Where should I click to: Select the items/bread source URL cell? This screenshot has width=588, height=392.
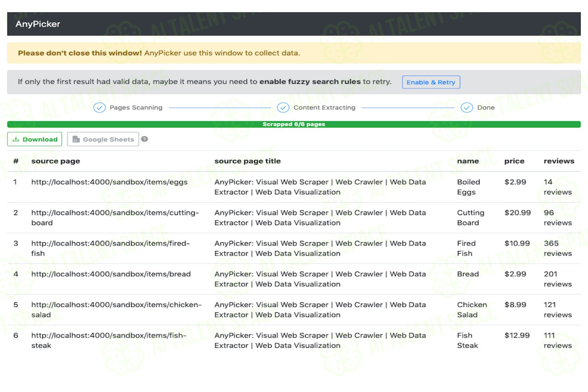pyautogui.click(x=111, y=274)
